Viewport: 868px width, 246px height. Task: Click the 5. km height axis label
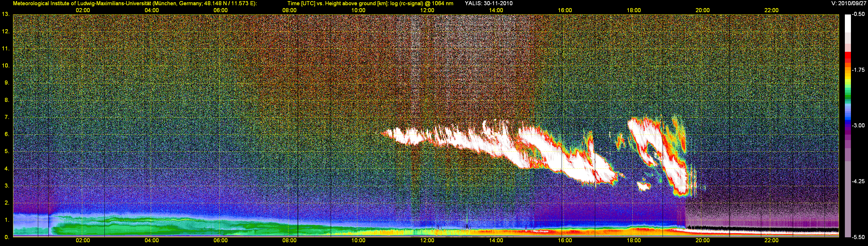pos(7,151)
